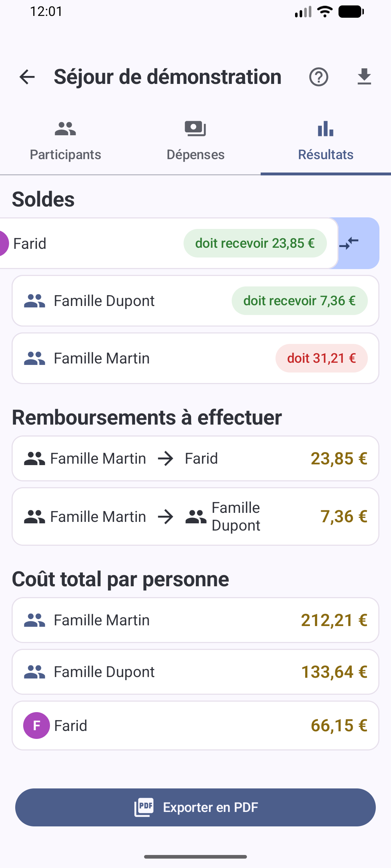Tap the settle-up arrows icon beside Farid
The image size is (391, 868).
pyautogui.click(x=349, y=243)
